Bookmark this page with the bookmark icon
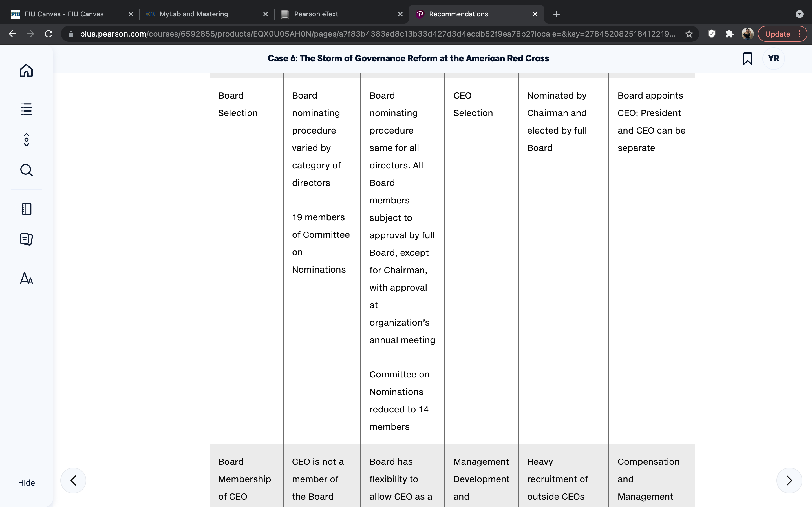This screenshot has width=812, height=507. pyautogui.click(x=748, y=58)
